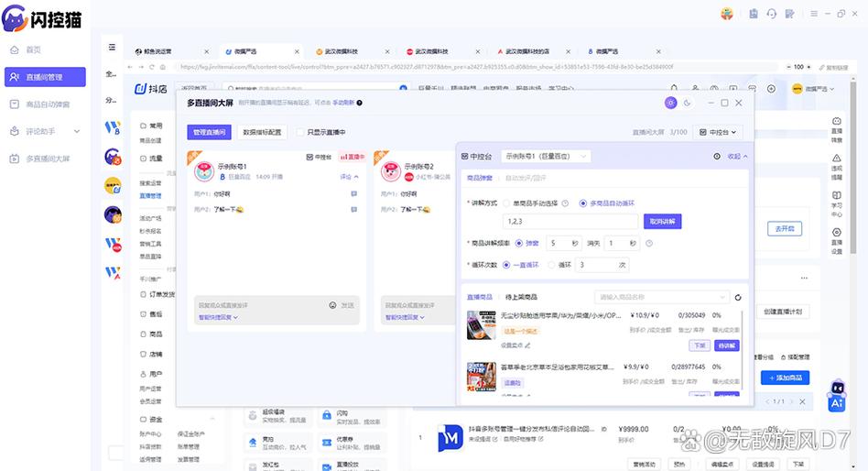868x471 pixels.
Task: Click the 数据指标配置 button
Action: 262,132
